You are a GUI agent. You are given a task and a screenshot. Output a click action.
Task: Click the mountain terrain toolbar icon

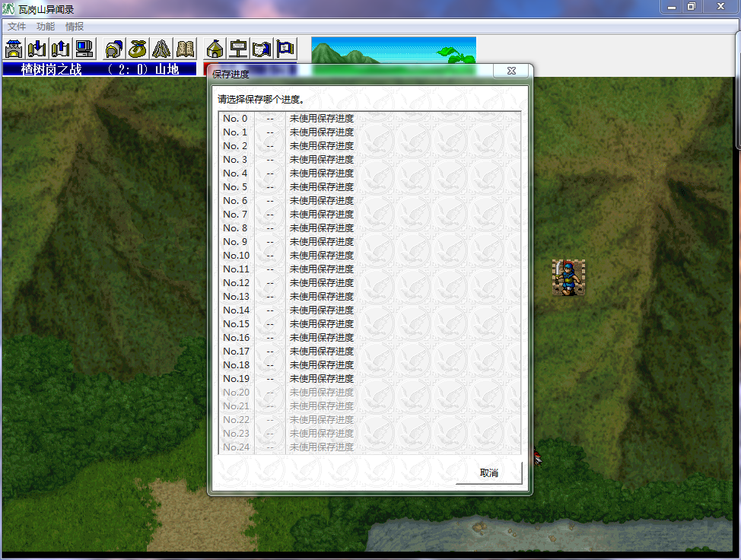tap(161, 48)
